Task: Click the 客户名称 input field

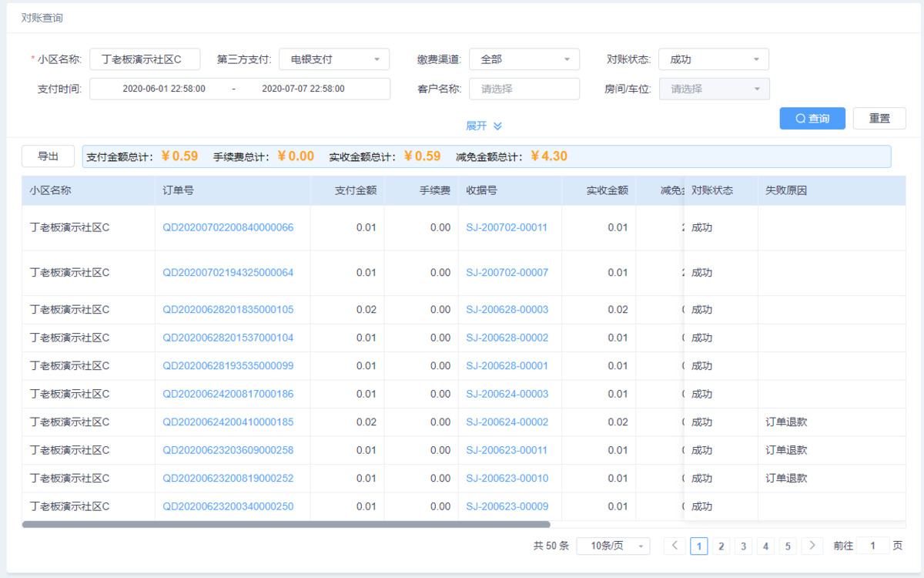Action: coord(524,89)
